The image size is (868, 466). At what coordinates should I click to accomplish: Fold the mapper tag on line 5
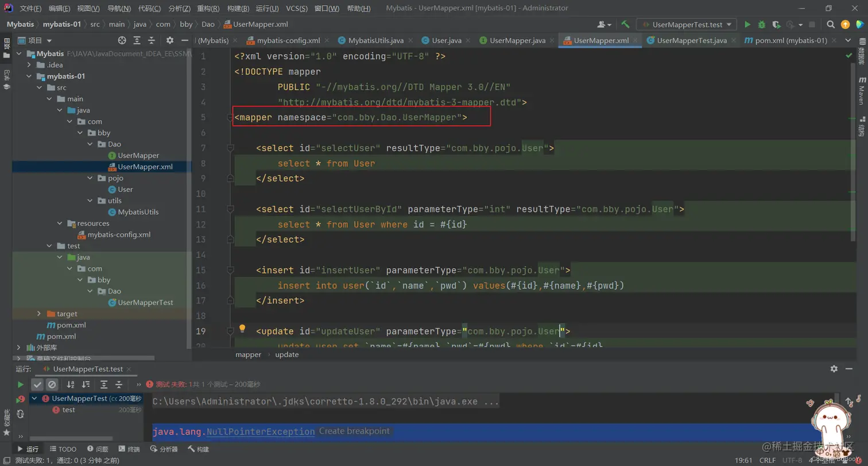pyautogui.click(x=230, y=117)
